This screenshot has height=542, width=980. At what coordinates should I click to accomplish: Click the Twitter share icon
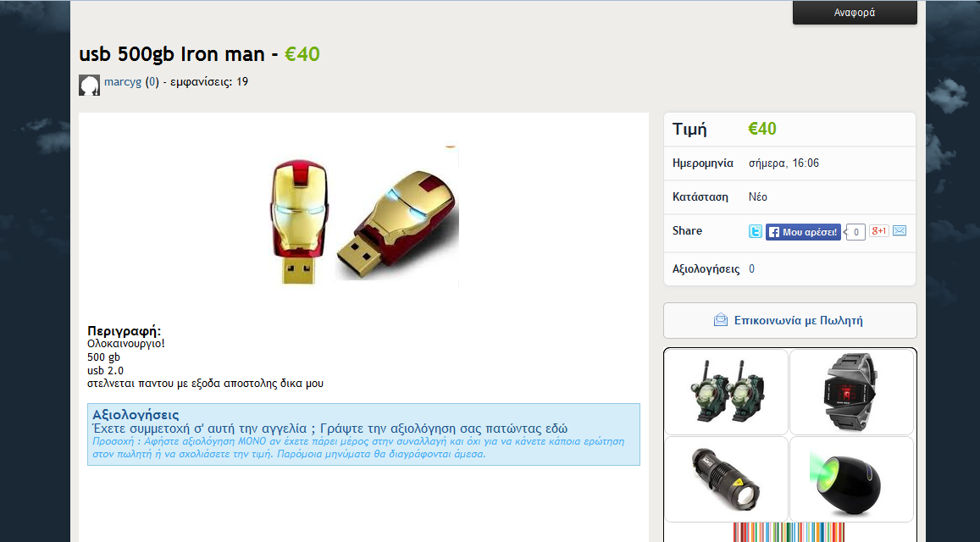(755, 231)
